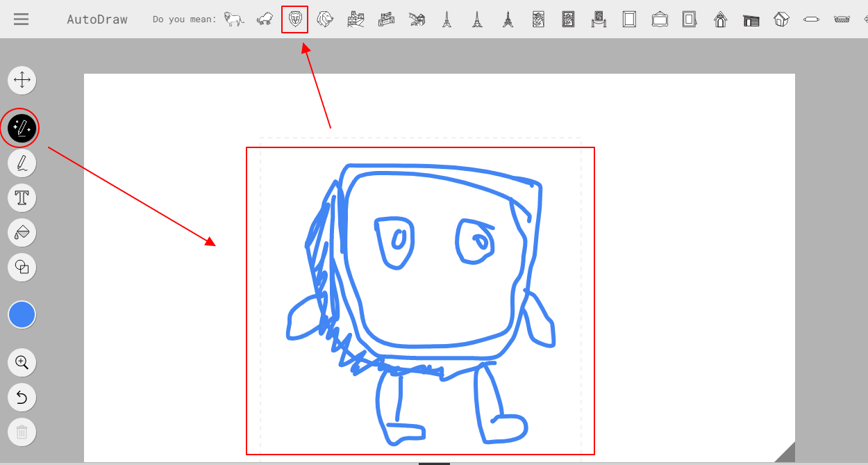Choose the dog house suggestion
Image resolution: width=868 pixels, height=465 pixels.
point(721,19)
